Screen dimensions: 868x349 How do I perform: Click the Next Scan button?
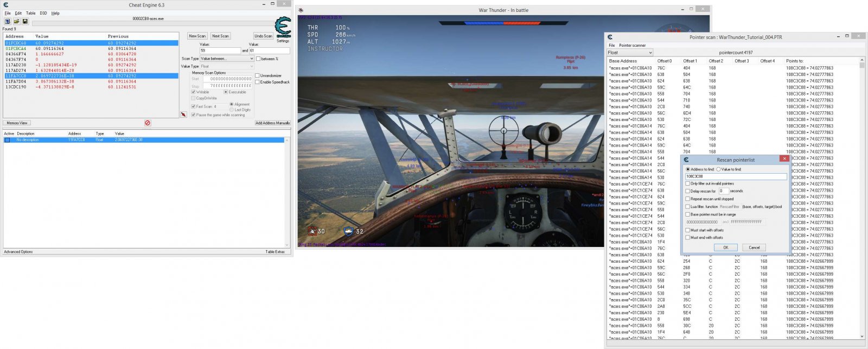(220, 36)
